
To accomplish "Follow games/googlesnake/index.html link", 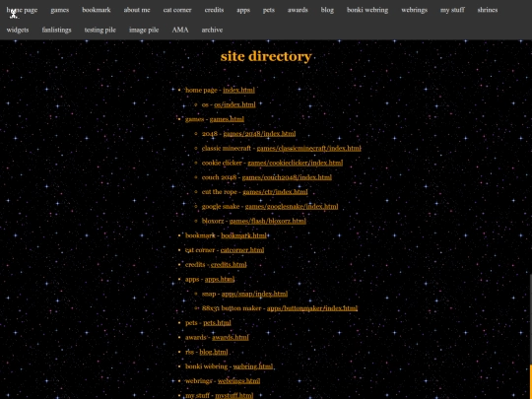I will click(292, 206).
